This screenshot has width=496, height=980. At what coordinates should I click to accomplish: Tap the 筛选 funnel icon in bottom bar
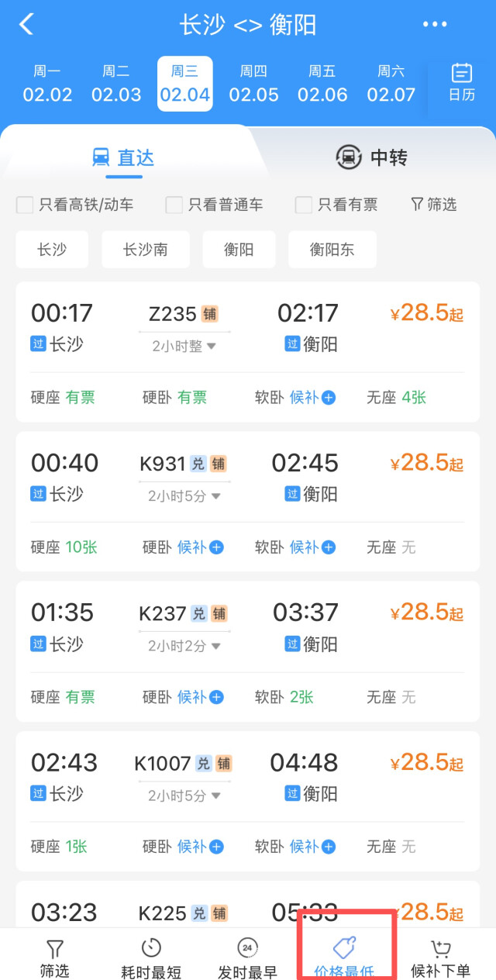pos(54,950)
